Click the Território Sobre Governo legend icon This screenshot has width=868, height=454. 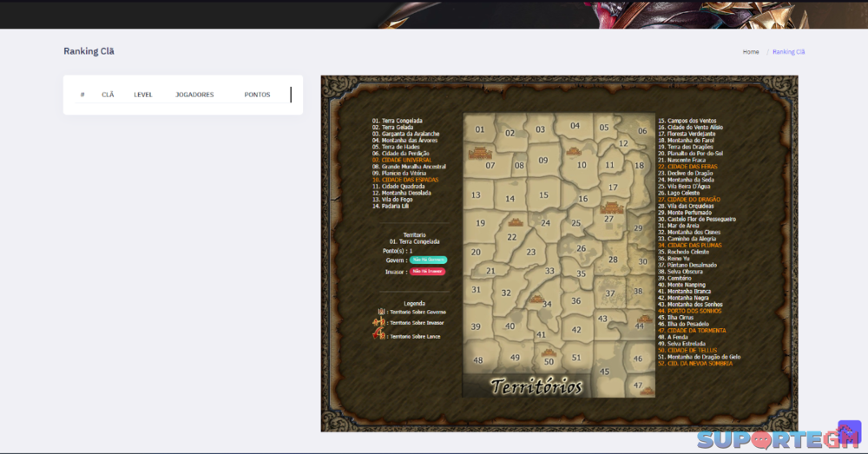click(380, 312)
